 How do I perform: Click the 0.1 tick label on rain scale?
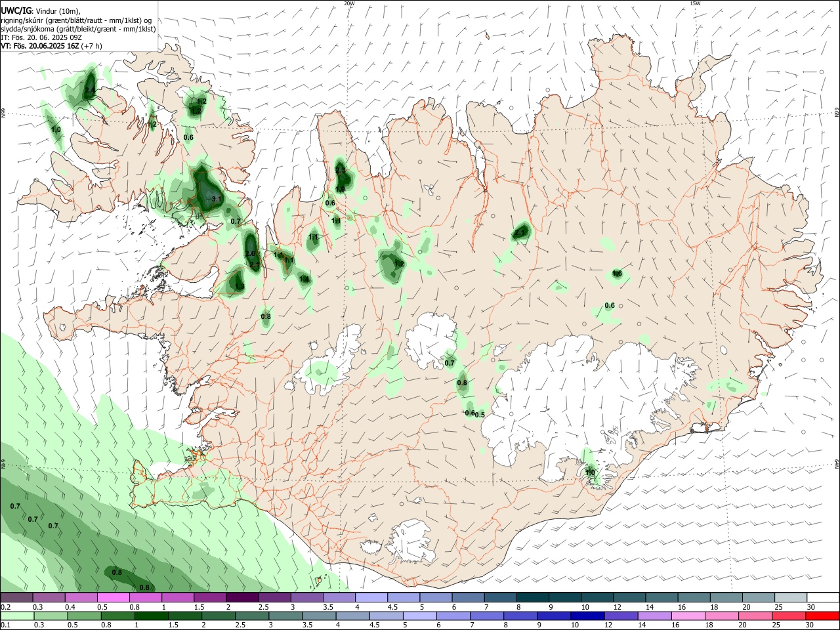click(5, 625)
